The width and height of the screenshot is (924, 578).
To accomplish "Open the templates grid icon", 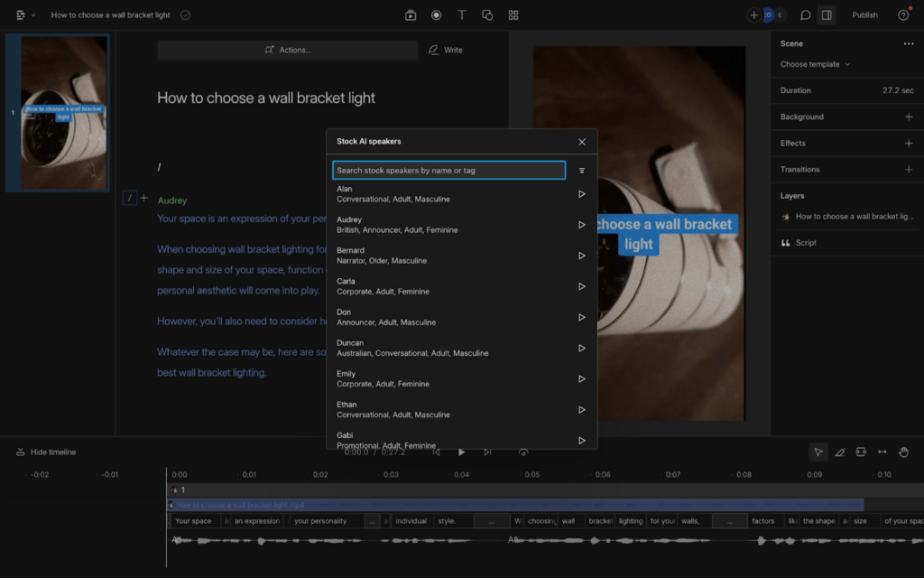I will coord(513,14).
